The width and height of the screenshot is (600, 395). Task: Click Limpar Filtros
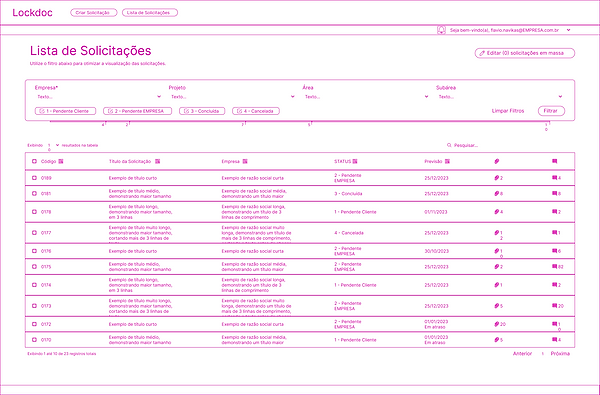(x=508, y=111)
